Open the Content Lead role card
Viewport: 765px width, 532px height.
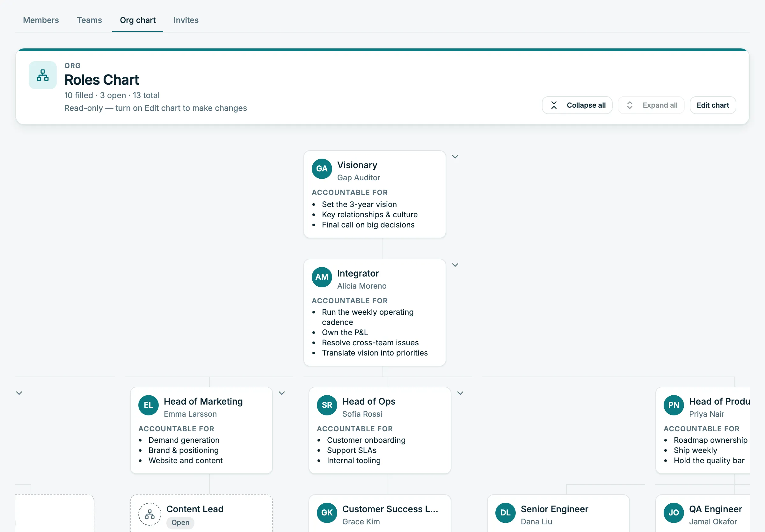click(201, 513)
